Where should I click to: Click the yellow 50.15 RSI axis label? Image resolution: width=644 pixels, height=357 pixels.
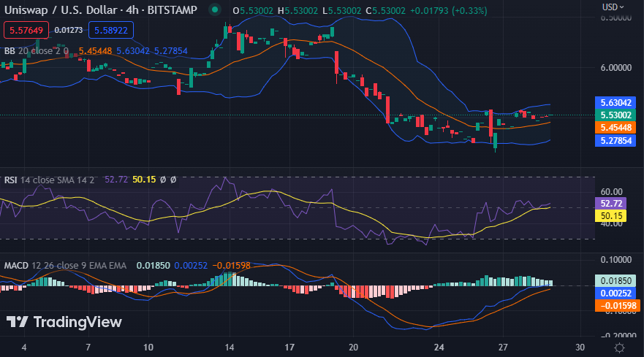tap(610, 216)
